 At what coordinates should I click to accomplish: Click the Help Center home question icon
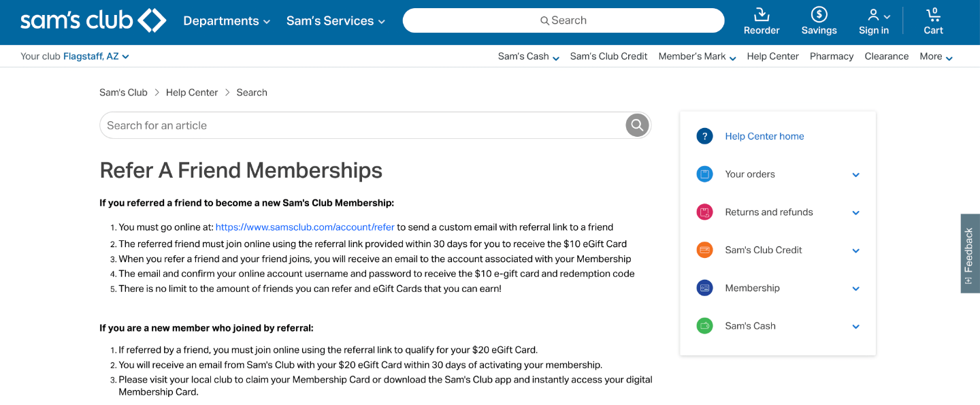point(704,136)
